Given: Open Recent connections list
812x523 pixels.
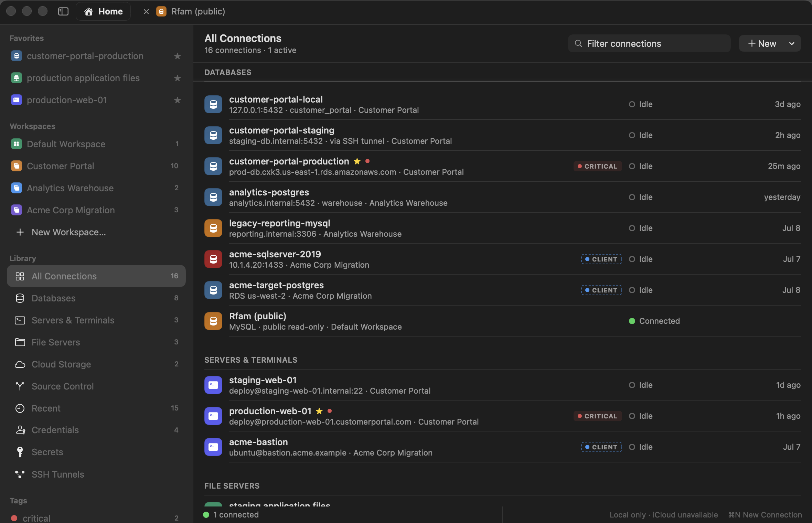Looking at the screenshot, I should pos(96,408).
